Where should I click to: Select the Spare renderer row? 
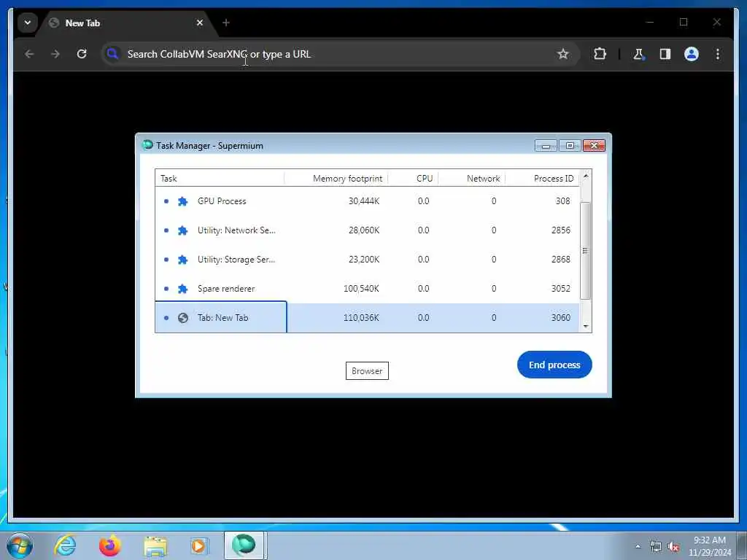click(x=367, y=289)
